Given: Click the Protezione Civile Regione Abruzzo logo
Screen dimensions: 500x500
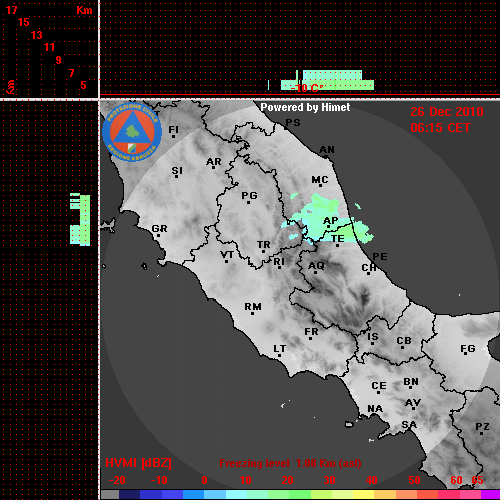Looking at the screenshot, I should pyautogui.click(x=132, y=132).
